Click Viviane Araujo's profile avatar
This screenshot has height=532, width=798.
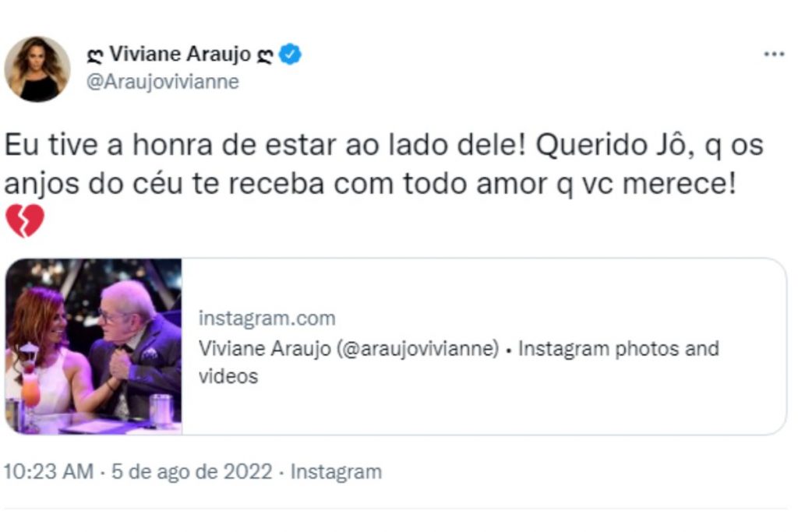pyautogui.click(x=37, y=69)
